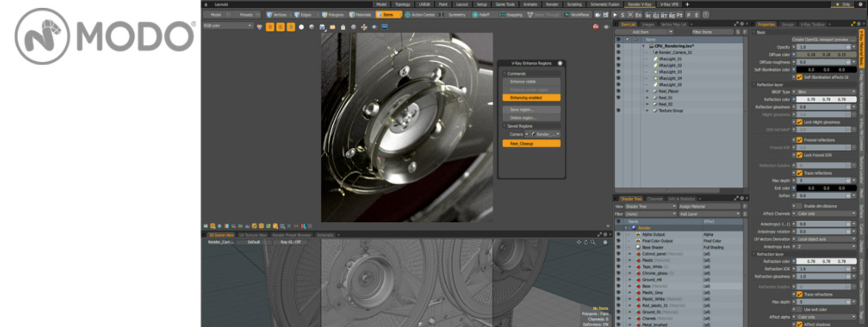Click the save image disk icon

coord(322,27)
